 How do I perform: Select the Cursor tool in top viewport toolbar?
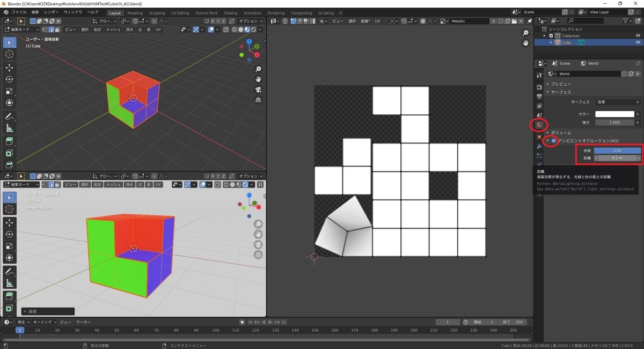(9, 54)
